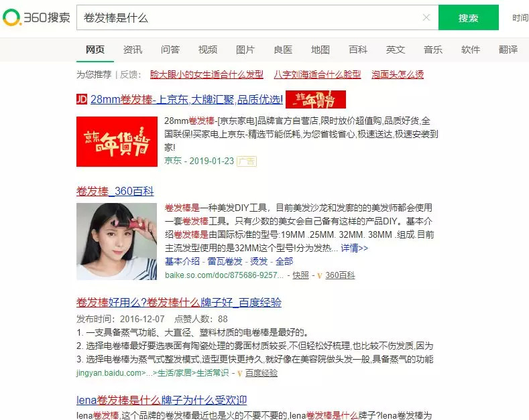Open the 时间 filter at the top right
529x420 pixels.
(520, 18)
